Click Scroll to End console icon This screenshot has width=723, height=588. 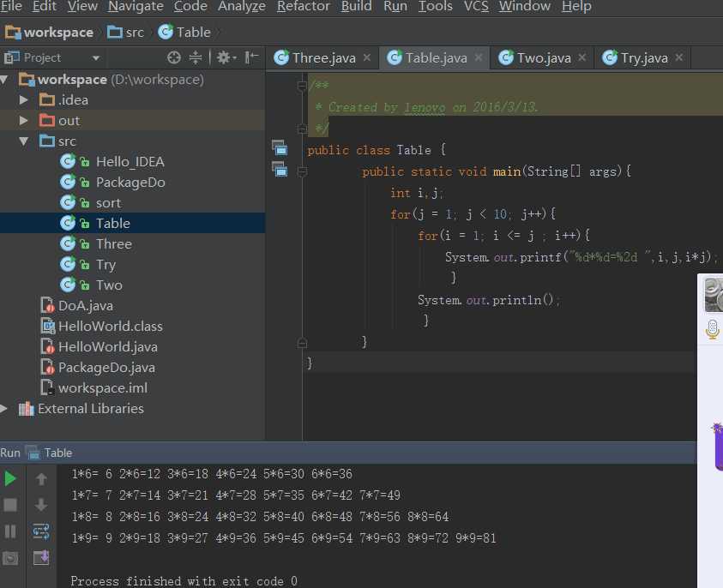41,558
